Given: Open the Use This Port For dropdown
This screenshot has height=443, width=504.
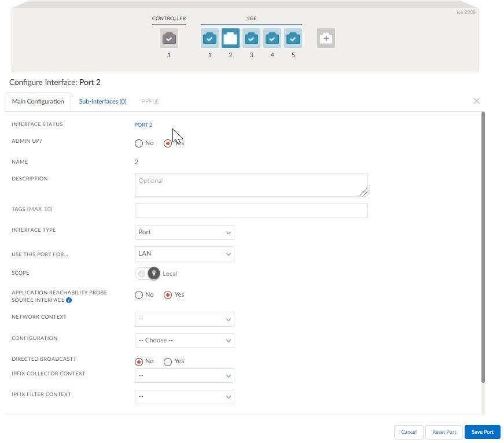Looking at the screenshot, I should tap(184, 254).
